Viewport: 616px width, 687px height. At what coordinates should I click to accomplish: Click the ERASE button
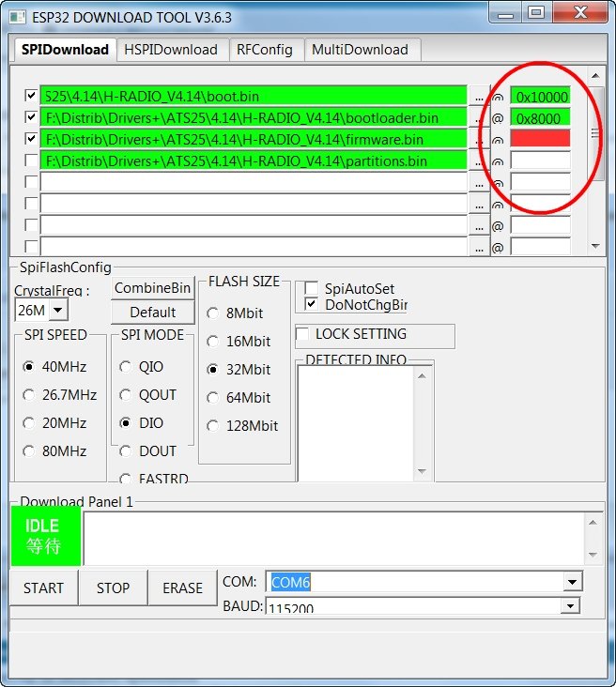coord(183,588)
